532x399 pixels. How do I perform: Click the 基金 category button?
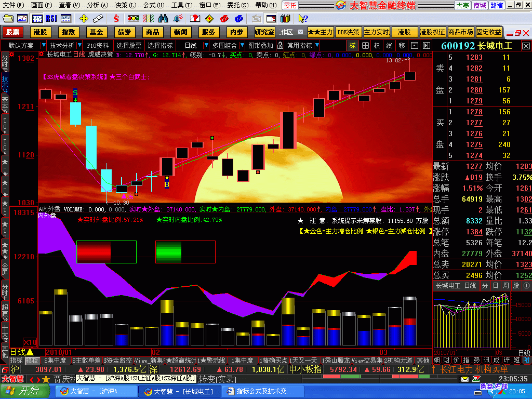(96, 32)
